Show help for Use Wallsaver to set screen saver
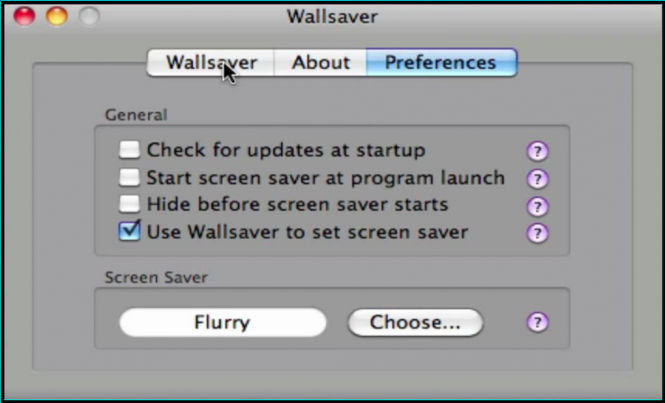Image resolution: width=665 pixels, height=403 pixels. click(x=538, y=233)
